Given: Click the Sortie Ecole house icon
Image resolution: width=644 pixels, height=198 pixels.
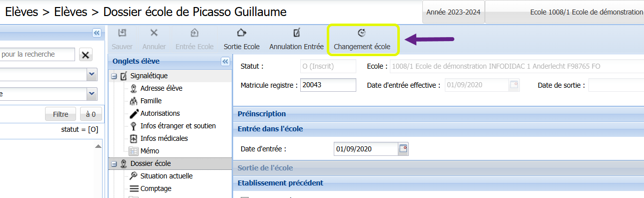Looking at the screenshot, I should tap(242, 33).
